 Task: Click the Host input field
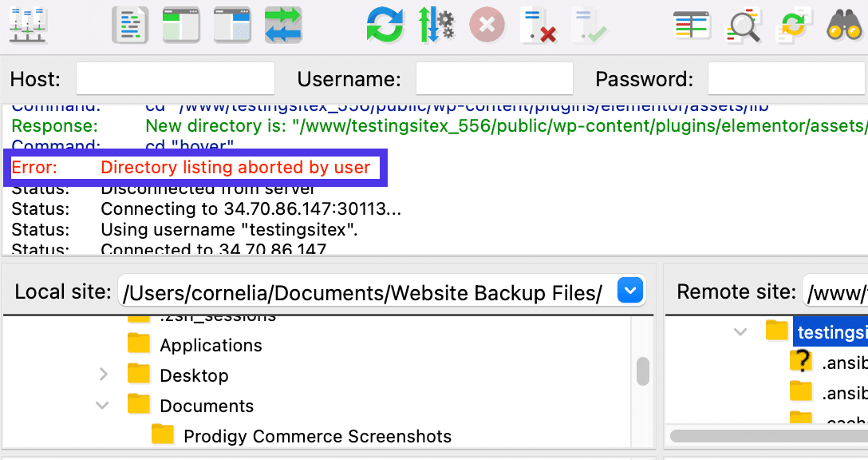click(x=175, y=79)
